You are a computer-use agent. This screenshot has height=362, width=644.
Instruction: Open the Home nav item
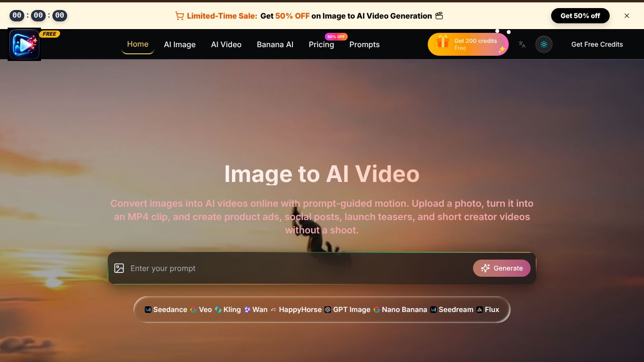[138, 44]
